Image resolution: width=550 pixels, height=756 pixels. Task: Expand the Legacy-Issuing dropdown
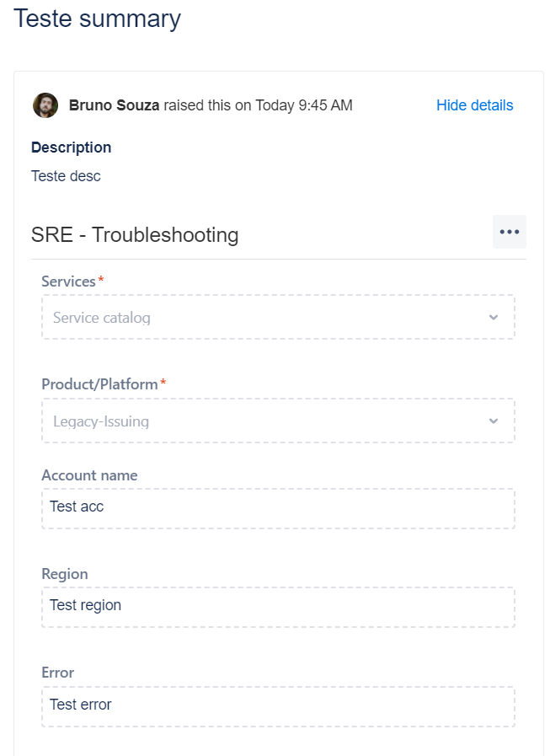click(278, 421)
